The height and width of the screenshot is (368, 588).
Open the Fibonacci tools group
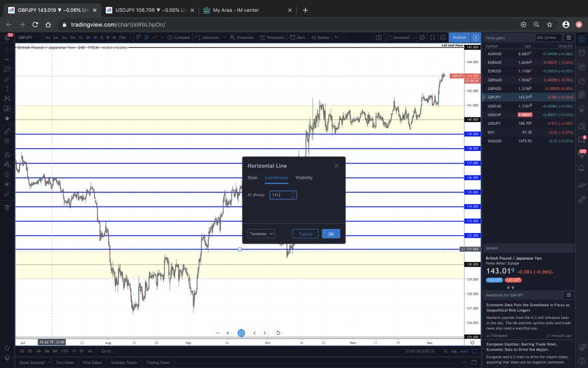tap(7, 69)
